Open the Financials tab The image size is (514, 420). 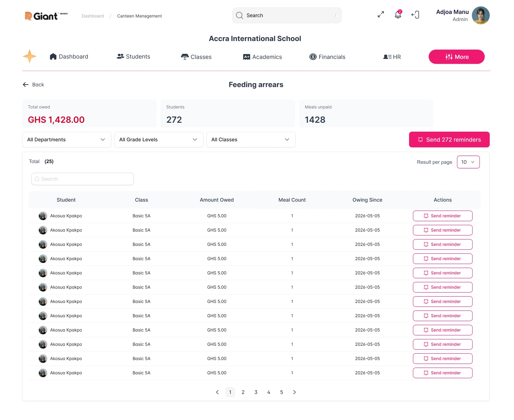click(x=327, y=57)
